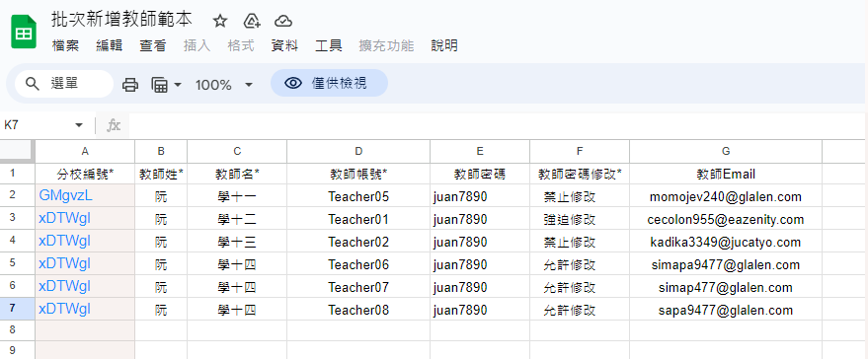Click cell 學十三
Viewport: 868px width, 359px height.
click(237, 243)
